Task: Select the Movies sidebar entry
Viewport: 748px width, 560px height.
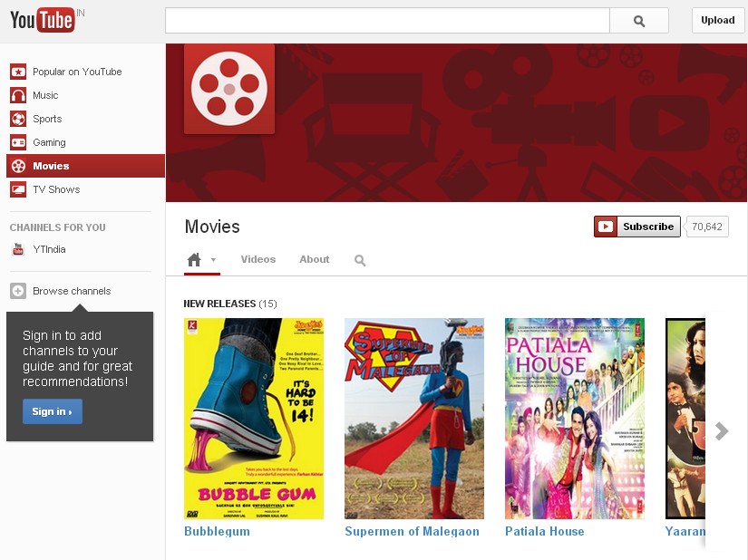Action: coord(86,166)
